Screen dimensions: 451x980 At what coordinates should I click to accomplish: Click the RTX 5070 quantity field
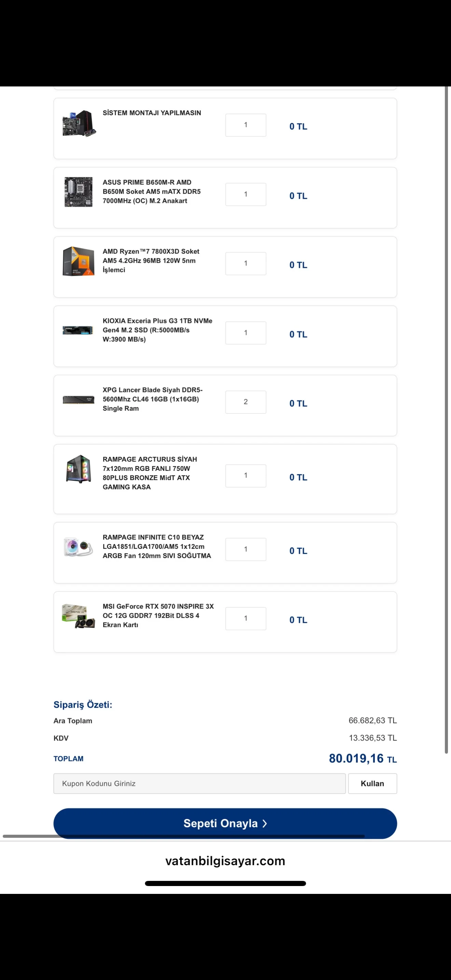(x=246, y=618)
